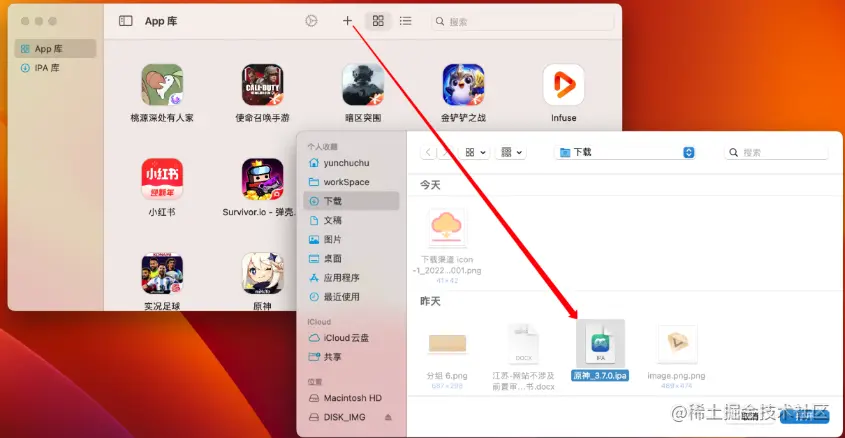Select 最近使用 in the dialog sidebar
The image size is (845, 438).
351,297
